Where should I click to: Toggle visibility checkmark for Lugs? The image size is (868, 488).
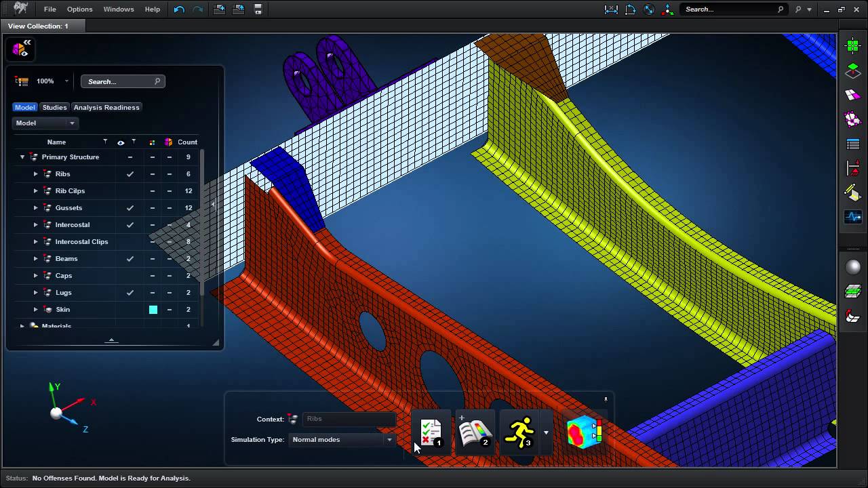[130, 293]
